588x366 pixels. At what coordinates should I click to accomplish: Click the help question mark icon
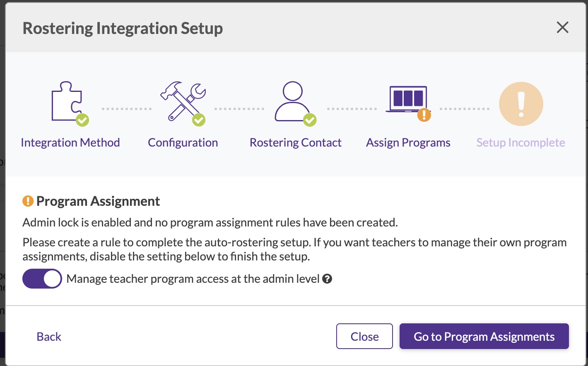[x=327, y=279]
